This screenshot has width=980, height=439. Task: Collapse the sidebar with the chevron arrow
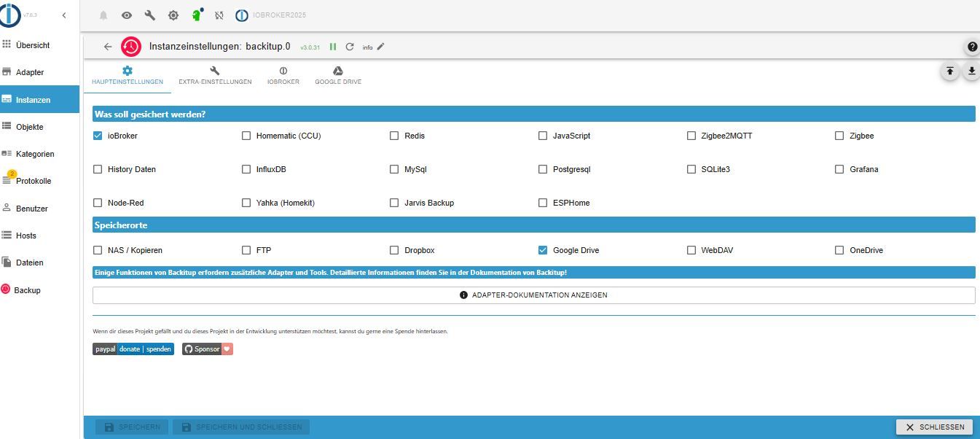(x=64, y=15)
